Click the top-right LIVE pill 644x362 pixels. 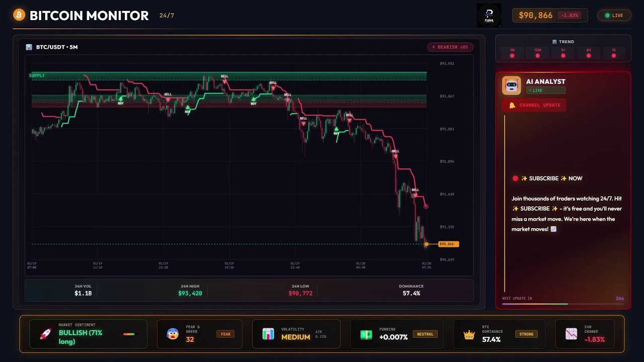614,16
